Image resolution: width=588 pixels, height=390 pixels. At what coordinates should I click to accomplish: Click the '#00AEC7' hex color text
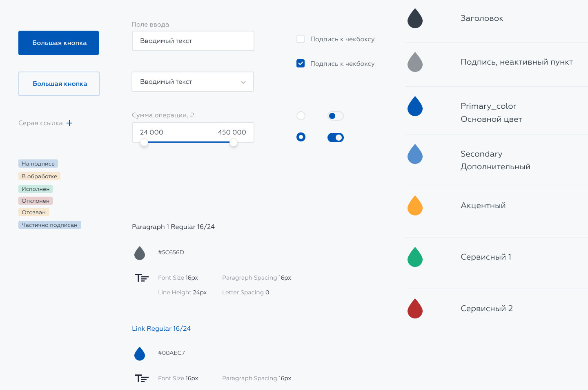171,353
